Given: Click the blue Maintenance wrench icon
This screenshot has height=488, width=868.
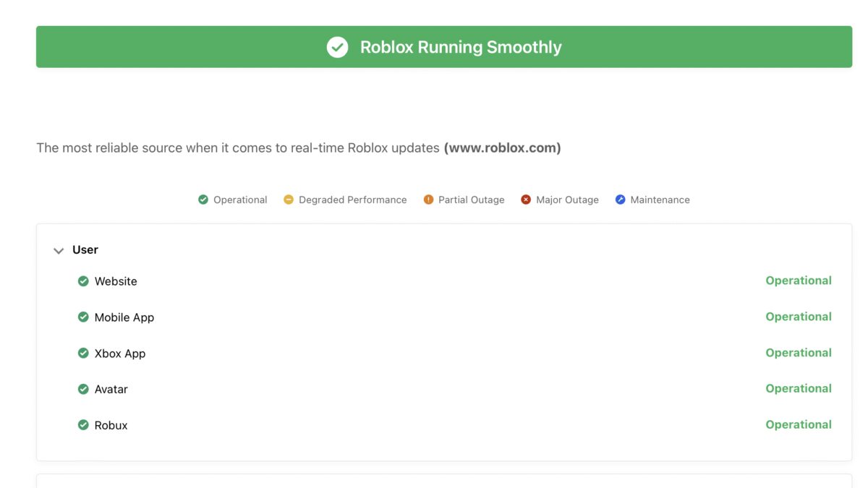Looking at the screenshot, I should (x=620, y=200).
